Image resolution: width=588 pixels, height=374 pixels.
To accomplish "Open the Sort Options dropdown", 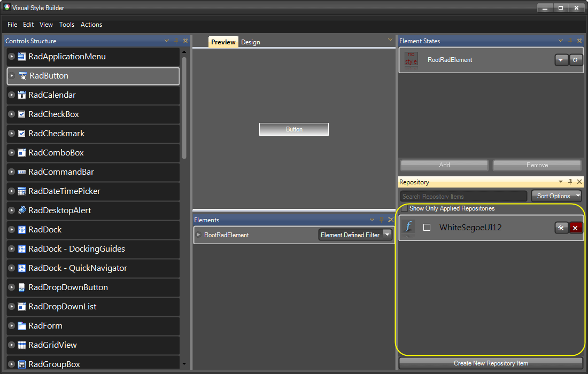I will coord(556,196).
